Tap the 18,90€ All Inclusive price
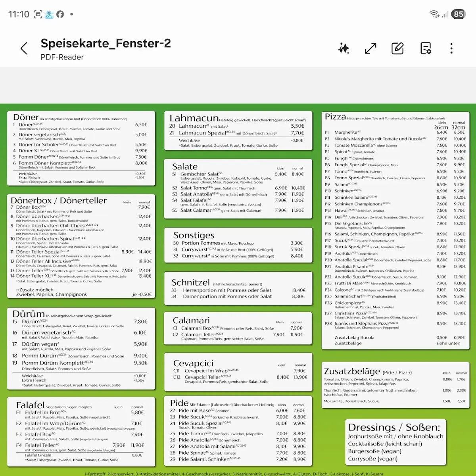476x476 pixels. point(144,261)
